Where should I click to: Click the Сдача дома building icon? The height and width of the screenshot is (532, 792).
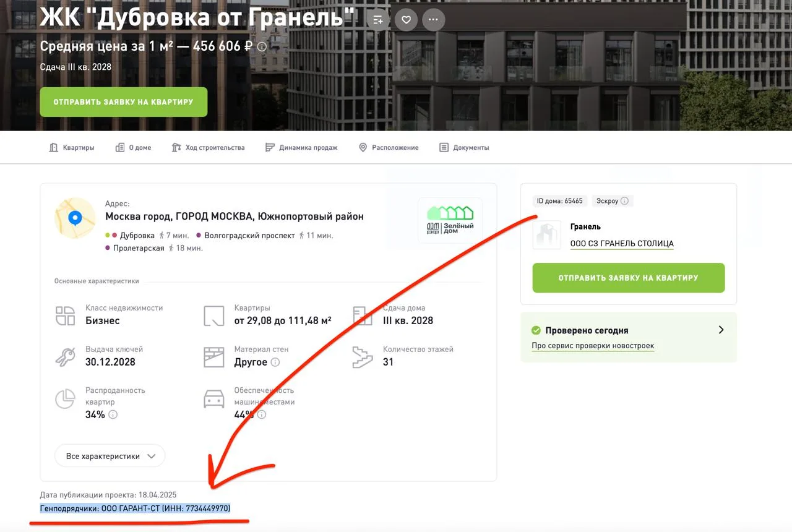(x=363, y=315)
